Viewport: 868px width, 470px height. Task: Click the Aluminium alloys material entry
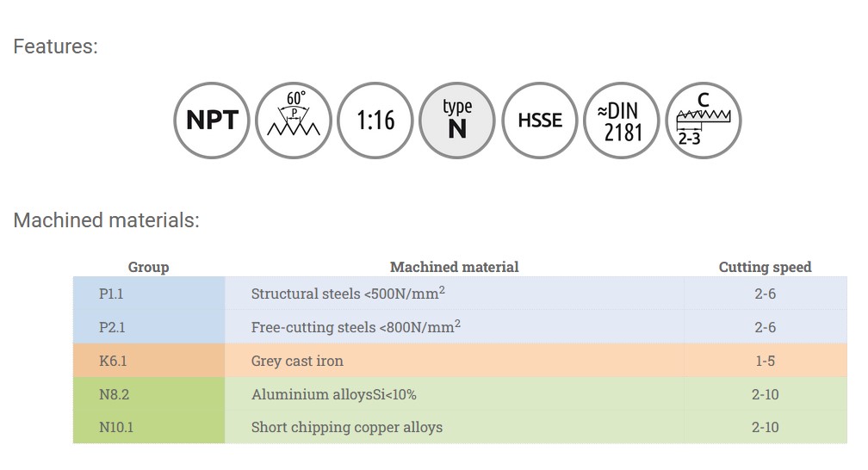(x=333, y=394)
